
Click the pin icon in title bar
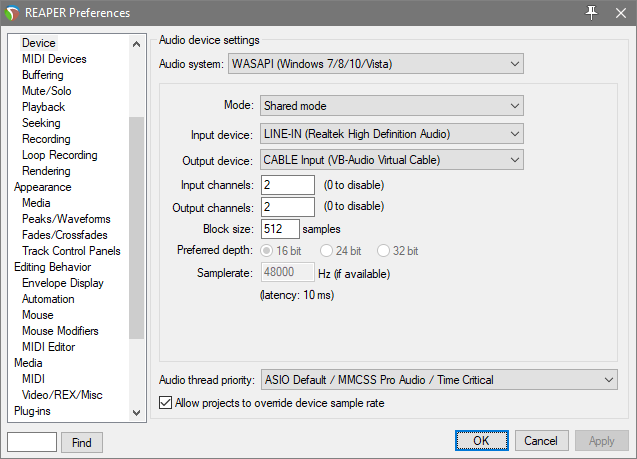tap(591, 12)
